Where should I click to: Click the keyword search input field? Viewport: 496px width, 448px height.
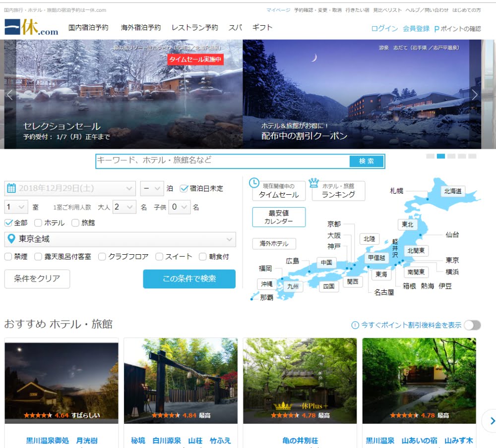222,161
